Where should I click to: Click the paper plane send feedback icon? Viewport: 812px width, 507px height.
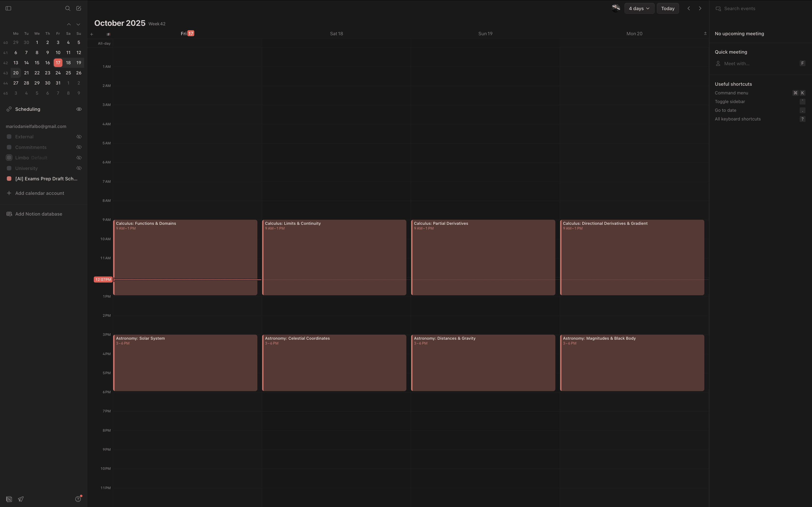[21, 499]
